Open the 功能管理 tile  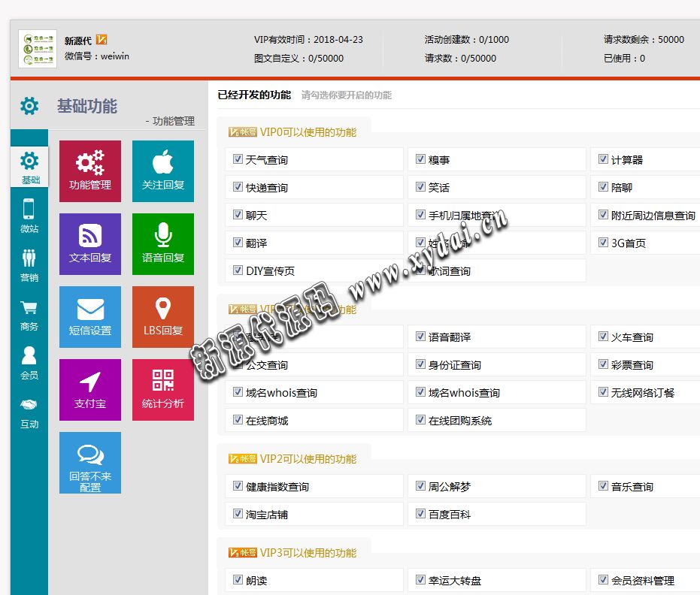point(90,171)
